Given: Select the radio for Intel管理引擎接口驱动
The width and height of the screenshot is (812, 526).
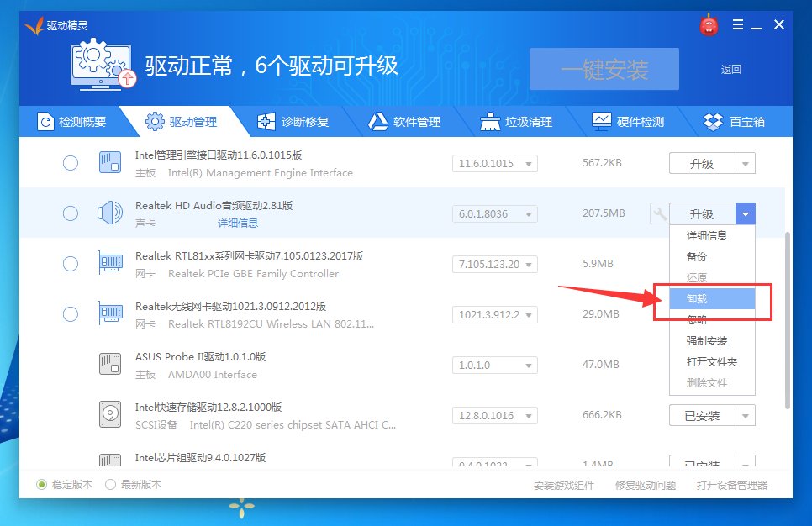Looking at the screenshot, I should [x=71, y=163].
